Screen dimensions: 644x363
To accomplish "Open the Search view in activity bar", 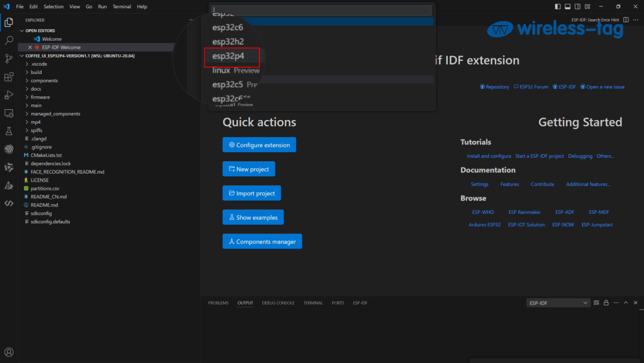I will coord(9,41).
